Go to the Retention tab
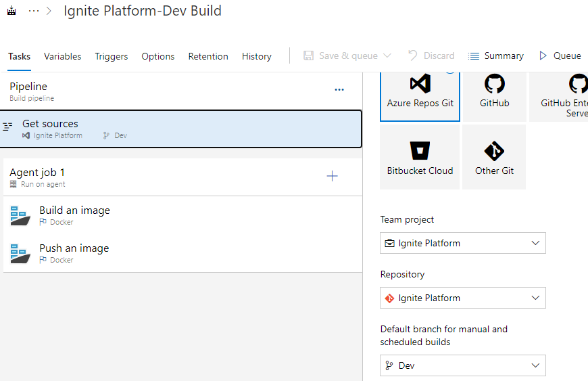The height and width of the screenshot is (381, 588). pos(208,56)
